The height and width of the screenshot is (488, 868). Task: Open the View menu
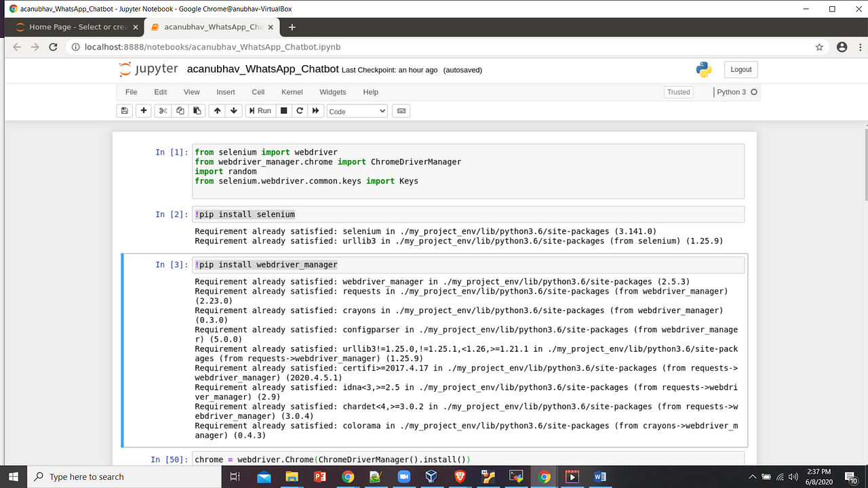click(192, 92)
